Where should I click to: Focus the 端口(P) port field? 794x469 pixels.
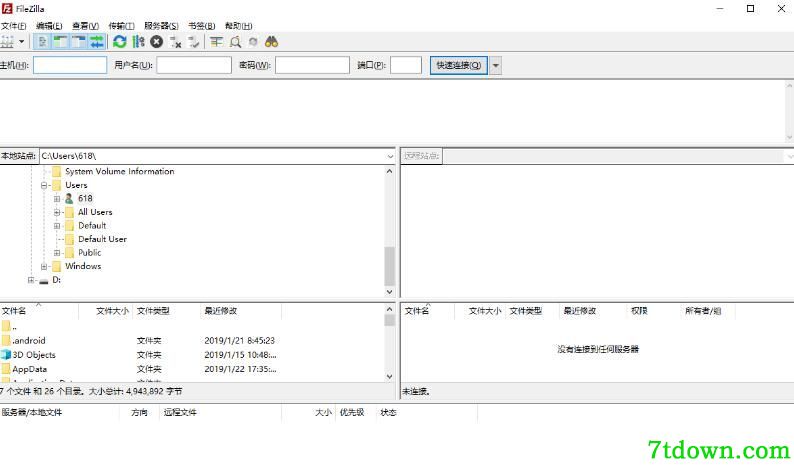click(x=406, y=65)
